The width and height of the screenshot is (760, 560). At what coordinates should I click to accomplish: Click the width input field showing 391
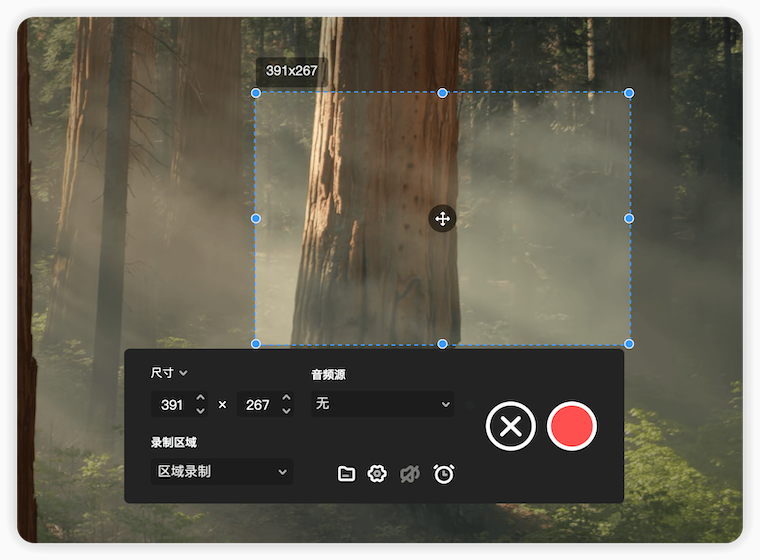[x=172, y=405]
